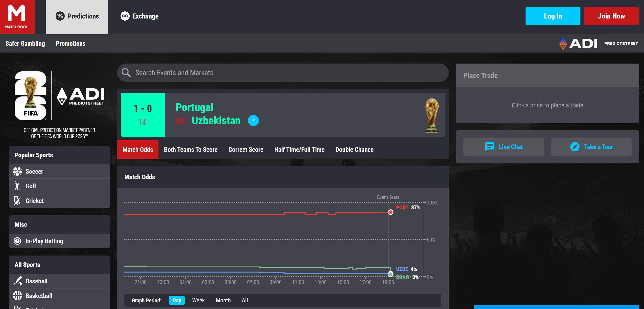Open the Both Teams To Score tab
The height and width of the screenshot is (309, 644).
[x=191, y=149]
